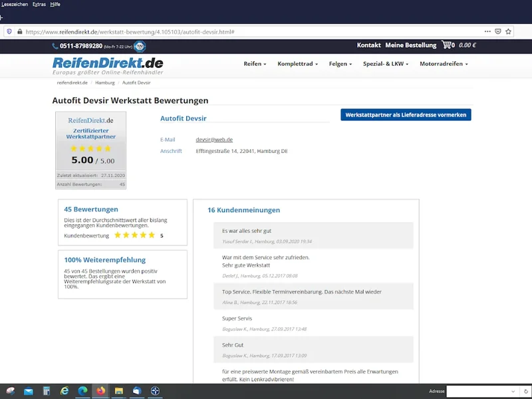Click the shopping cart icon

(446, 46)
